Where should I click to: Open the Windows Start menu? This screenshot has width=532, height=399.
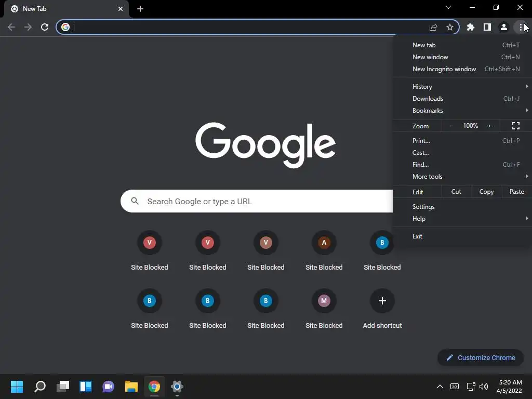click(17, 387)
